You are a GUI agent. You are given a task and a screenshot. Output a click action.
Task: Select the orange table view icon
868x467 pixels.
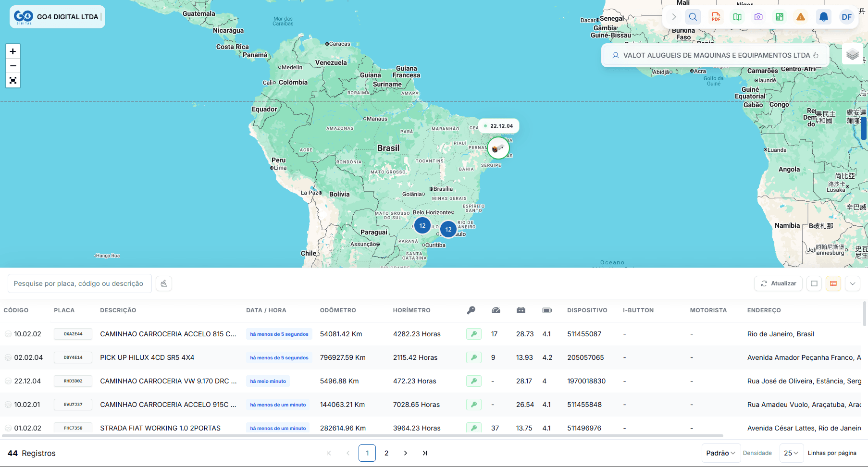pos(833,283)
